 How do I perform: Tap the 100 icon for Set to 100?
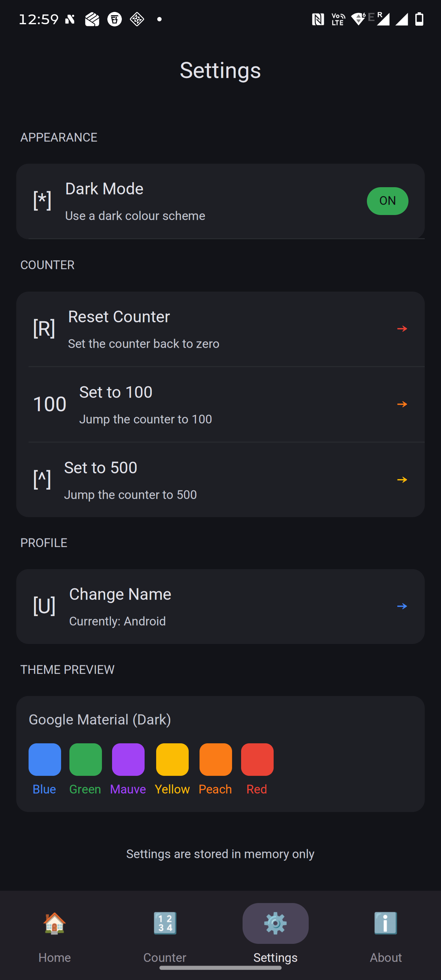[50, 404]
